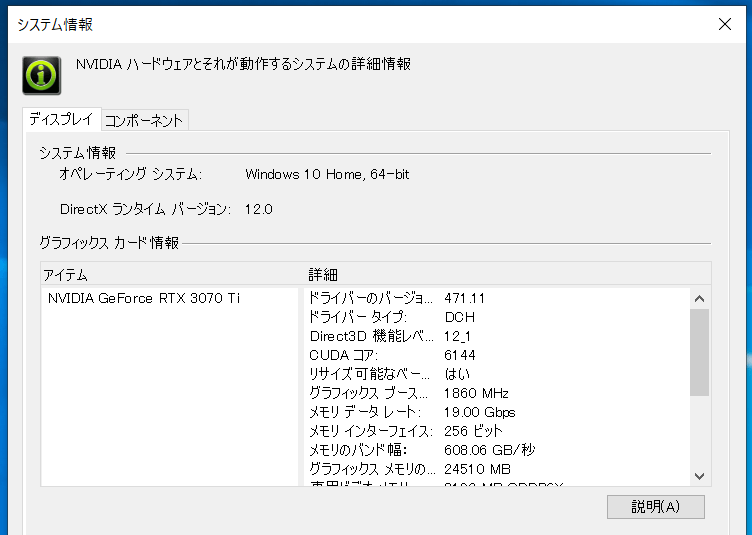Select the メモリ データ レート row label
The width and height of the screenshot is (752, 535).
coord(365,412)
